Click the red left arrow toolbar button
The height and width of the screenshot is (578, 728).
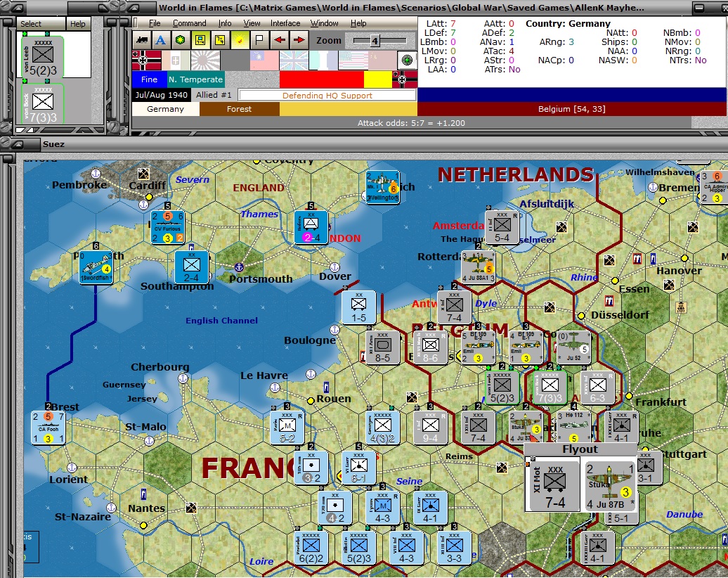280,40
